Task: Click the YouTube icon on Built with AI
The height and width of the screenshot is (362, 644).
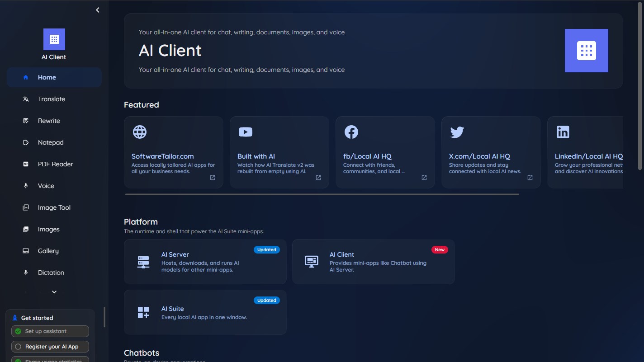Action: coord(246,132)
